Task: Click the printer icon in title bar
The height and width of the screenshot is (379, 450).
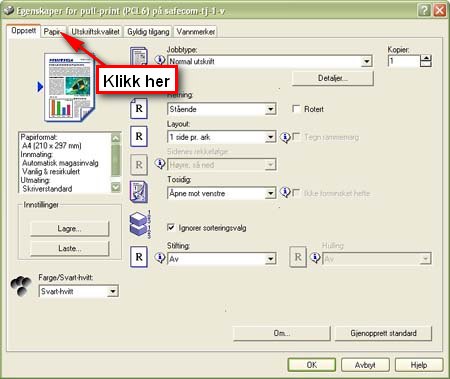Action: tap(9, 10)
